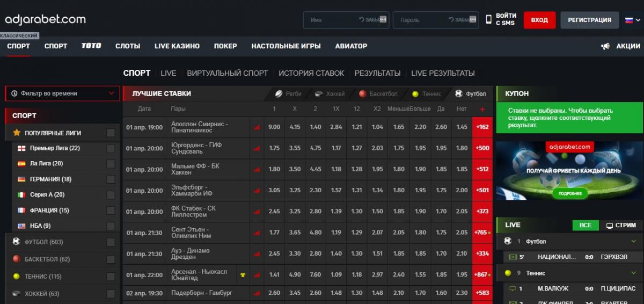Collapse the live Теннис section chevron
The width and height of the screenshot is (644, 304).
(634, 273)
